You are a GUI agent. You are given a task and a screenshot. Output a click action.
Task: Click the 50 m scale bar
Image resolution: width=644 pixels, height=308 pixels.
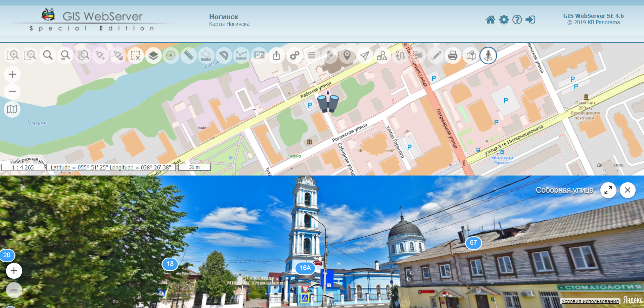[194, 167]
